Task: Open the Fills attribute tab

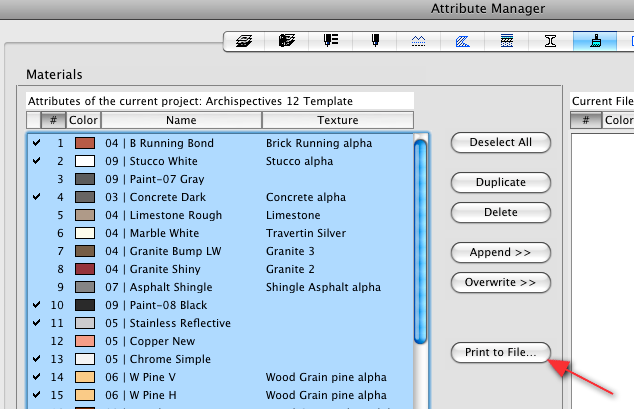Action: tap(463, 41)
